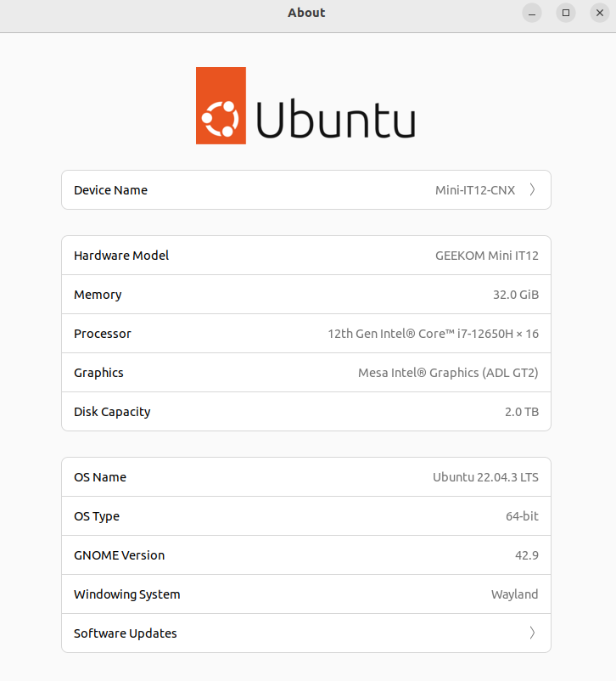Click the Graphics row with Mesa Intel
This screenshot has height=681, width=616.
click(306, 373)
